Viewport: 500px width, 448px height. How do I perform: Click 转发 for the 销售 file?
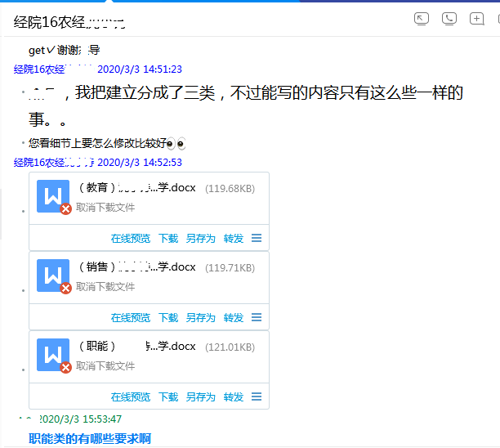pyautogui.click(x=234, y=318)
